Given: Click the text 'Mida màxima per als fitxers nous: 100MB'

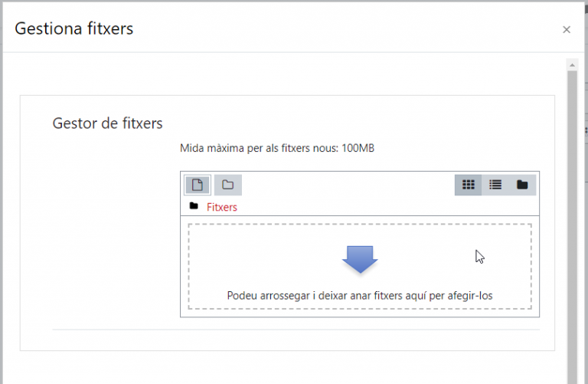Looking at the screenshot, I should (x=277, y=148).
